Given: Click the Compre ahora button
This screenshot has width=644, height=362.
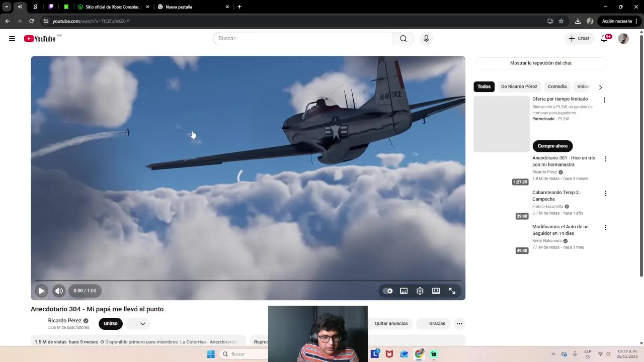Looking at the screenshot, I should pos(552,146).
